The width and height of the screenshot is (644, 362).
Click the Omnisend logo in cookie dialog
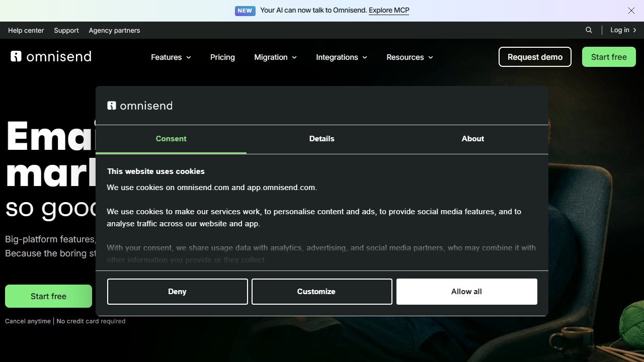coord(140,106)
